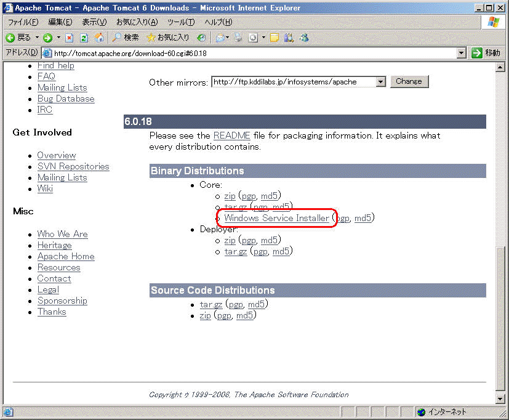The width and height of the screenshot is (509, 420).
Task: Open the README link
Action: 231,135
